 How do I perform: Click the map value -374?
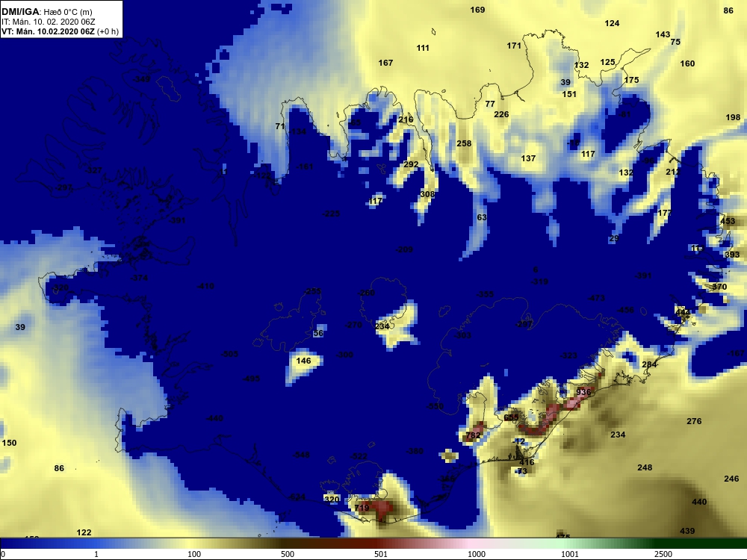pyautogui.click(x=139, y=278)
